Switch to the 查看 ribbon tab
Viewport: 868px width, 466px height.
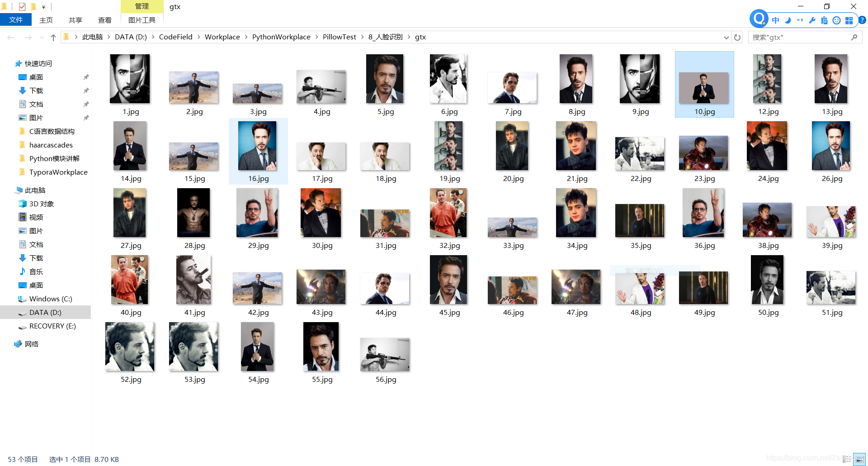(105, 20)
